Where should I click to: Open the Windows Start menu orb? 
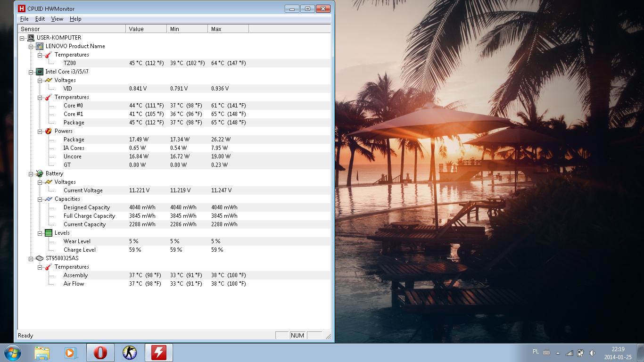point(12,353)
